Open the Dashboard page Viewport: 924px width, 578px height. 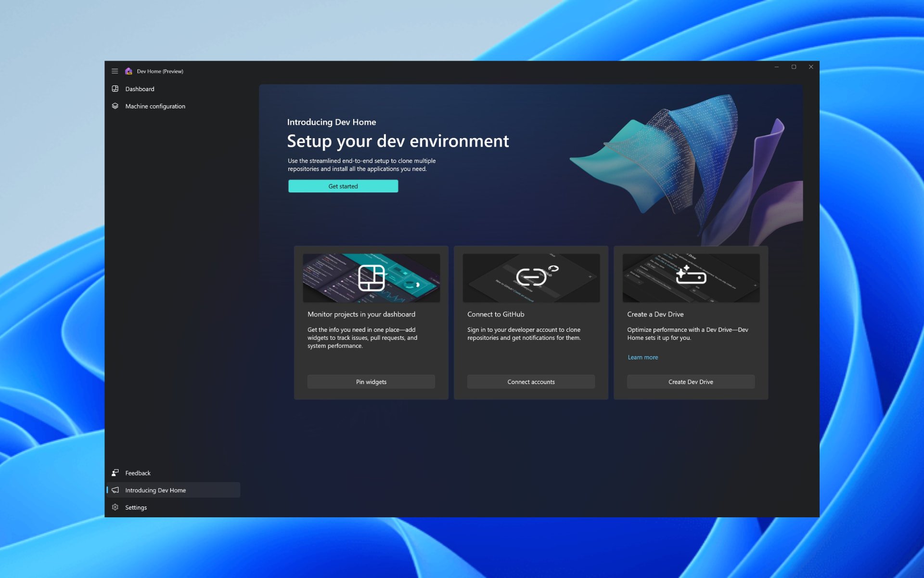tap(173, 89)
